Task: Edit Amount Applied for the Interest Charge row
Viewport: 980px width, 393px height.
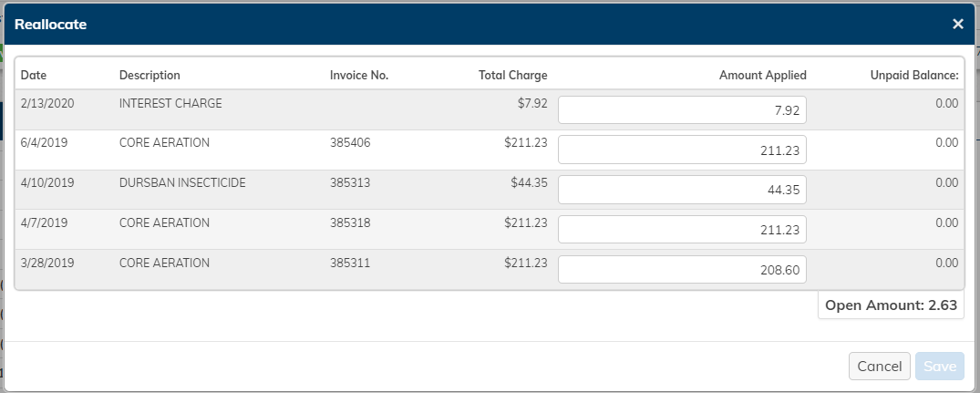Action: tap(682, 110)
